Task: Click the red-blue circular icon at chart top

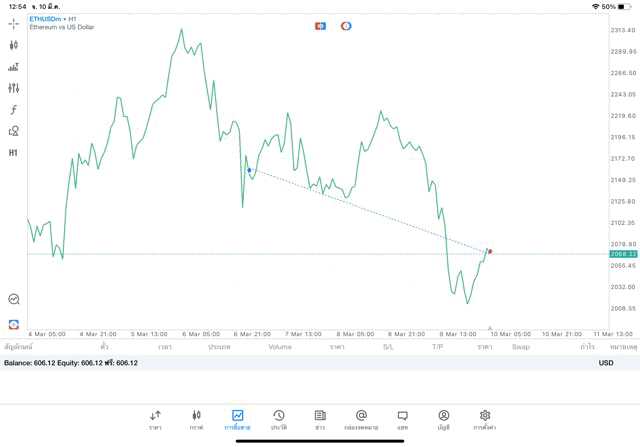Action: pos(346,26)
